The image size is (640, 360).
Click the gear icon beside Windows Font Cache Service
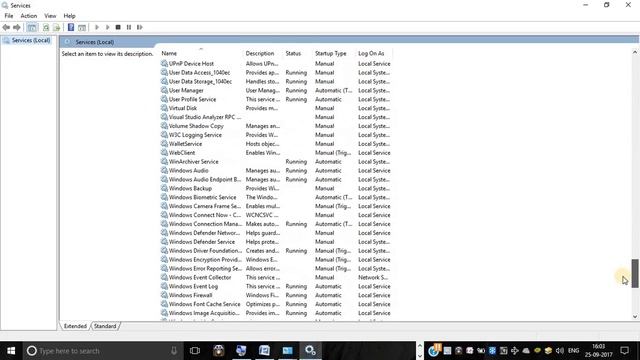164,304
